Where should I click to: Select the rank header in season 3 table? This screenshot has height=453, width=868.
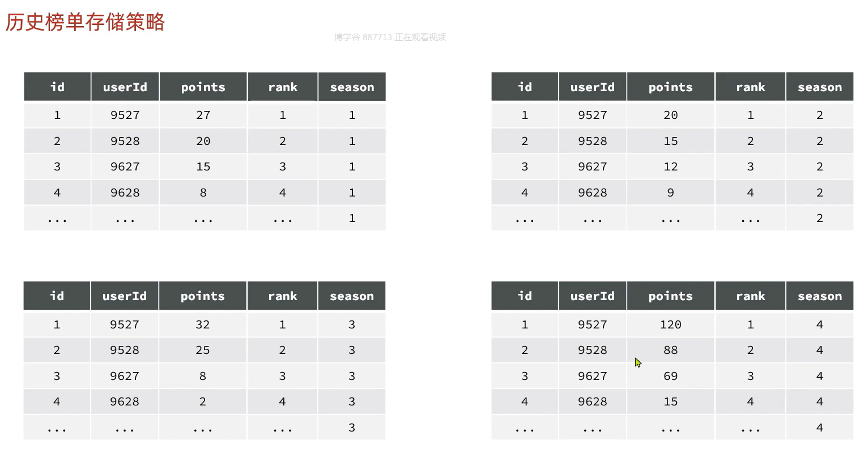[282, 296]
